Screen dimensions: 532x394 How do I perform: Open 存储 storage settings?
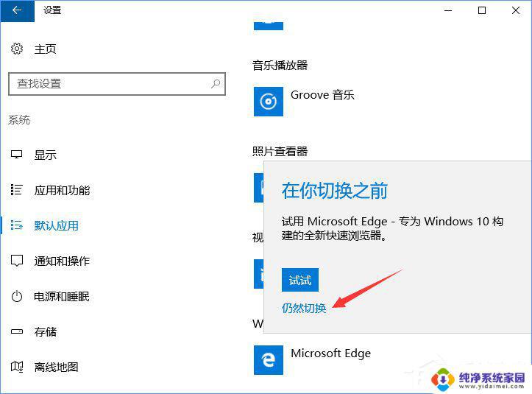[46, 331]
